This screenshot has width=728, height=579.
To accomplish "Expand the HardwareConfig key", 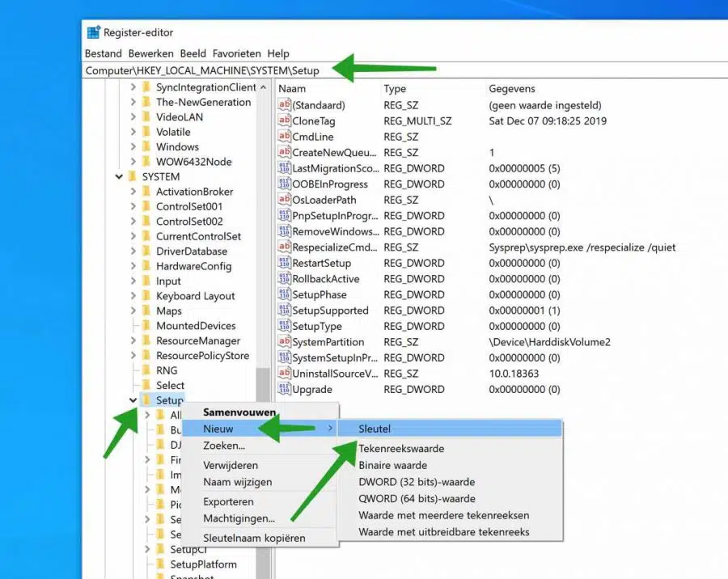I will click(x=133, y=265).
